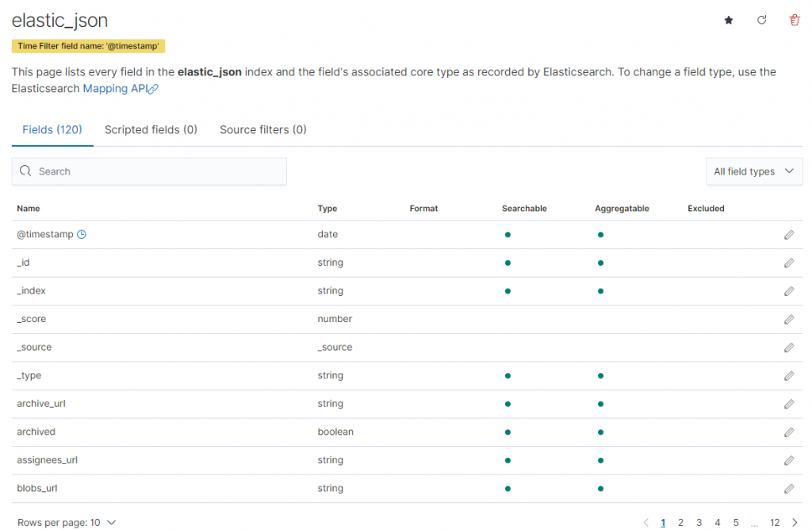Click the magnifier icon in Search box
The width and height of the screenshot is (812, 530).
25,171
